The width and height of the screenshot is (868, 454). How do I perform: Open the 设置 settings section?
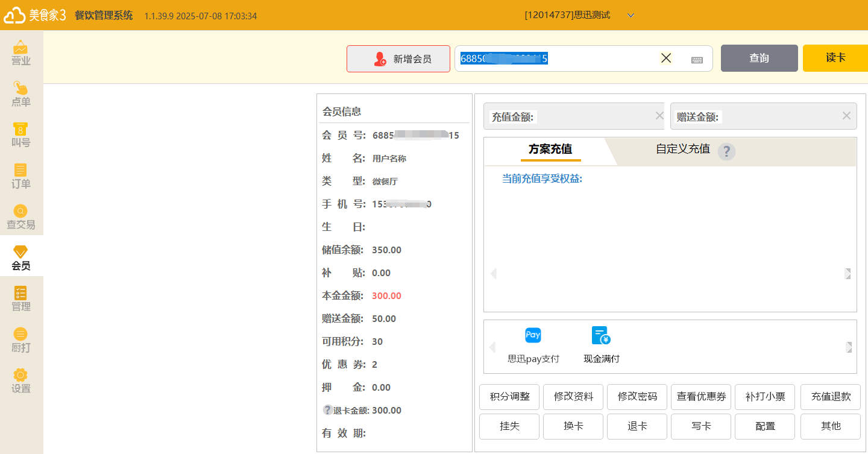(x=21, y=381)
